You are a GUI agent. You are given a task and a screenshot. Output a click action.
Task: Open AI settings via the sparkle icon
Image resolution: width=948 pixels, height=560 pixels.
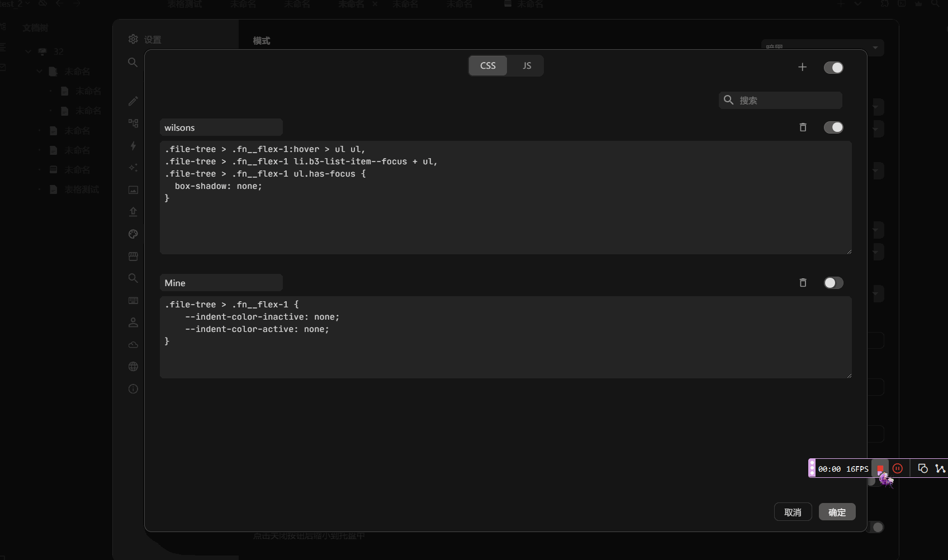[133, 168]
